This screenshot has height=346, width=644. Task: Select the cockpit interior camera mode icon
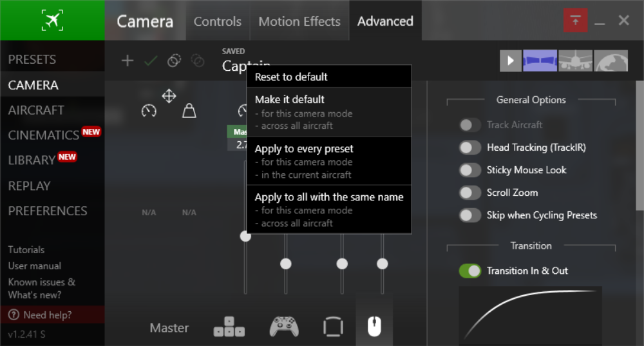tap(540, 61)
